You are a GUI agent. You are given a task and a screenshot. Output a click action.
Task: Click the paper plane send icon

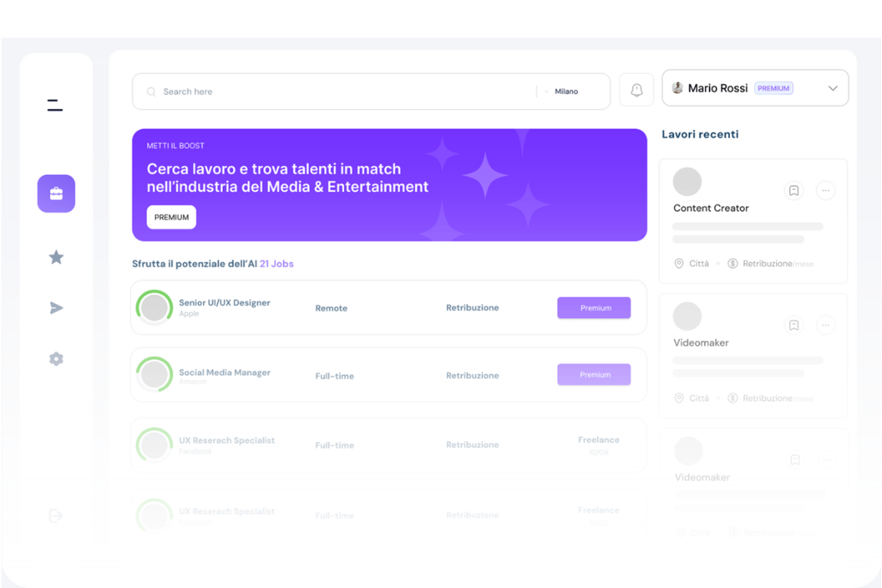click(x=56, y=308)
